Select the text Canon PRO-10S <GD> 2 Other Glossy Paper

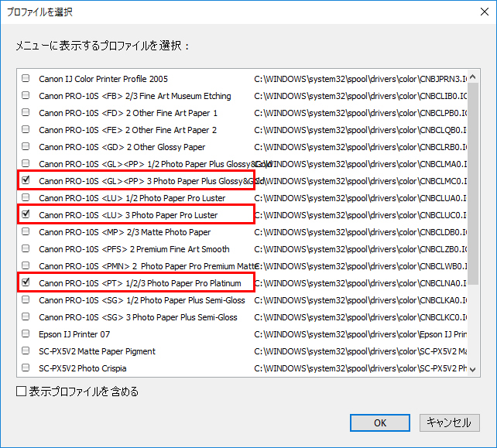point(122,147)
